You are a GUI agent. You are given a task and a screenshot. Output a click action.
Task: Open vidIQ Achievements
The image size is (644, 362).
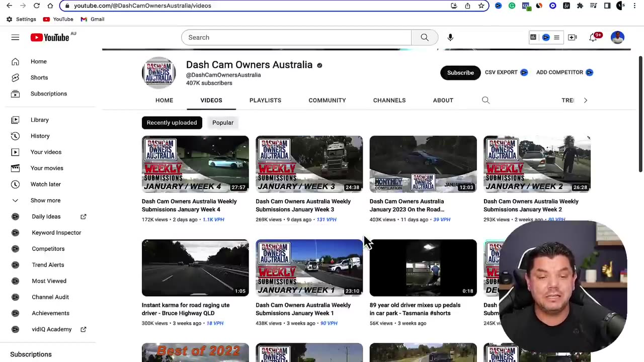pos(50,313)
